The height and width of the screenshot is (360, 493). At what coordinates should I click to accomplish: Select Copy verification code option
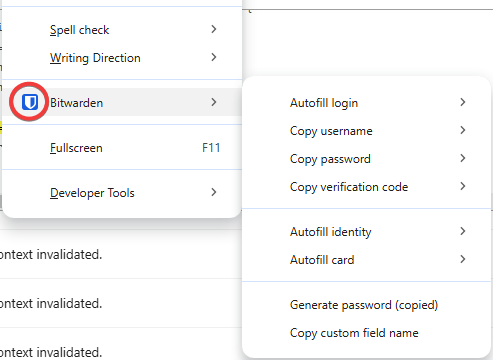click(x=367, y=187)
